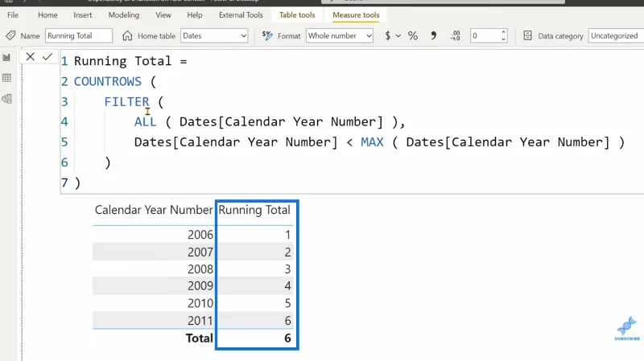Decrease decimal places with down arrow

pyautogui.click(x=503, y=39)
